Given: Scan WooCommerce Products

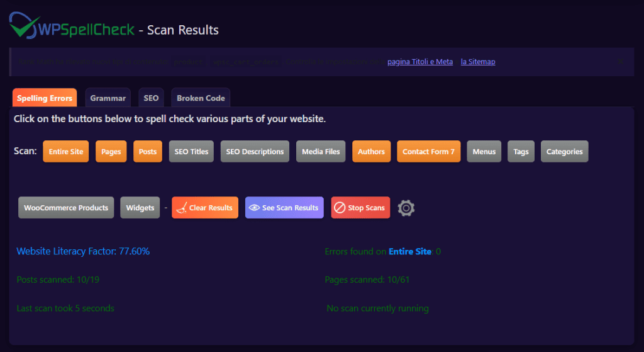Looking at the screenshot, I should coord(66,208).
